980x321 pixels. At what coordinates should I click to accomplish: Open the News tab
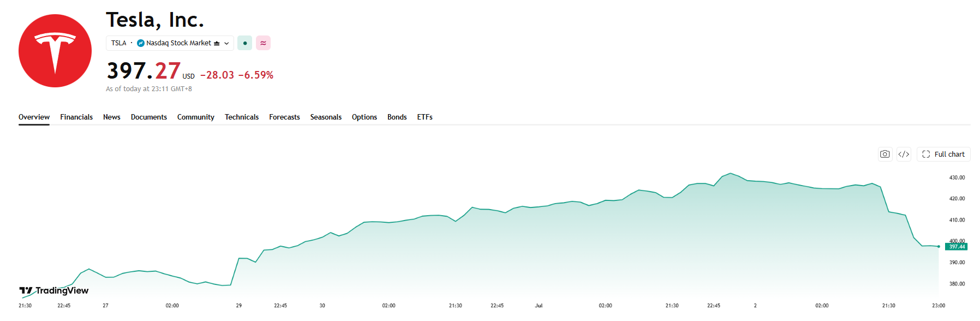[112, 117]
